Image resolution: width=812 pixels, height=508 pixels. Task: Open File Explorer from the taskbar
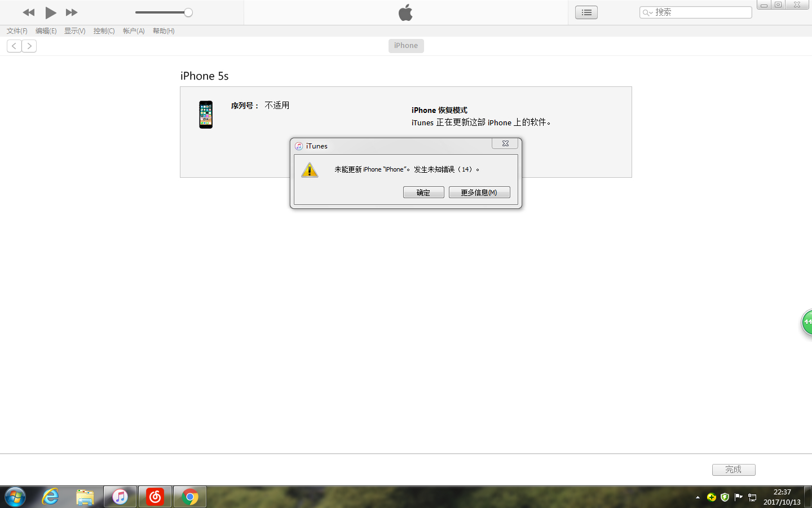coord(85,497)
